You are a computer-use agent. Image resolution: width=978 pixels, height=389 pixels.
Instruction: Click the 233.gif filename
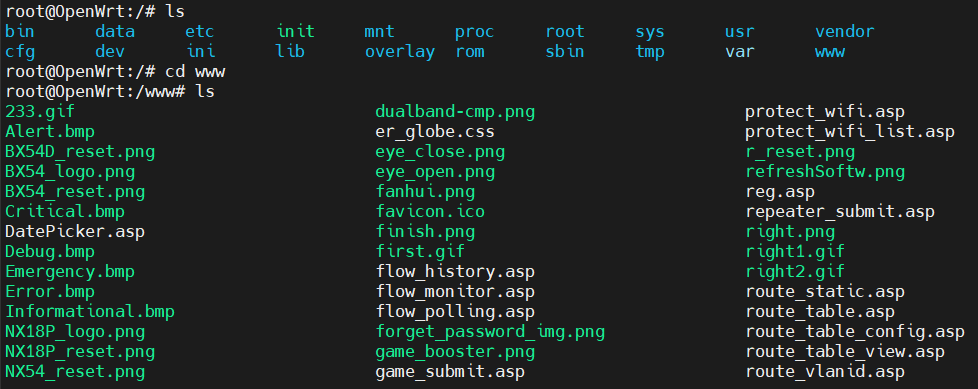tap(40, 112)
